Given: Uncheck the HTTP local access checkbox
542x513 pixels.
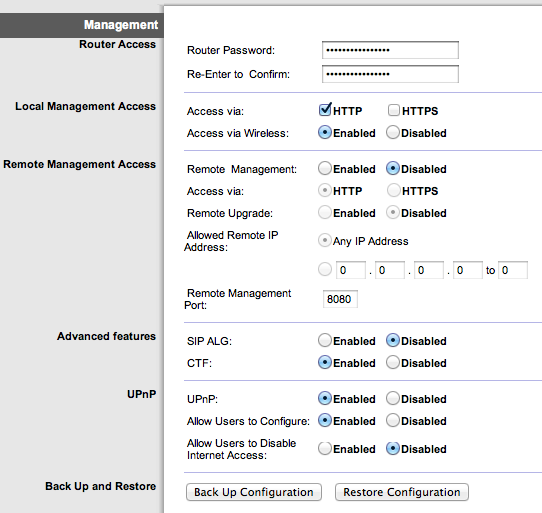Looking at the screenshot, I should pyautogui.click(x=325, y=110).
